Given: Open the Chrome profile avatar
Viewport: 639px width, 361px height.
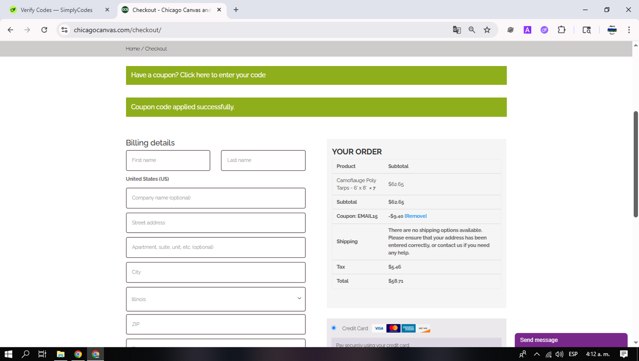Looking at the screenshot, I should [x=612, y=30].
